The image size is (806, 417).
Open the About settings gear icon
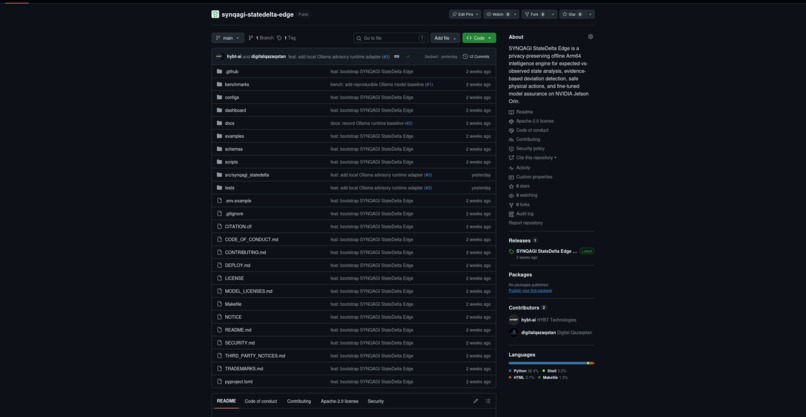point(590,37)
